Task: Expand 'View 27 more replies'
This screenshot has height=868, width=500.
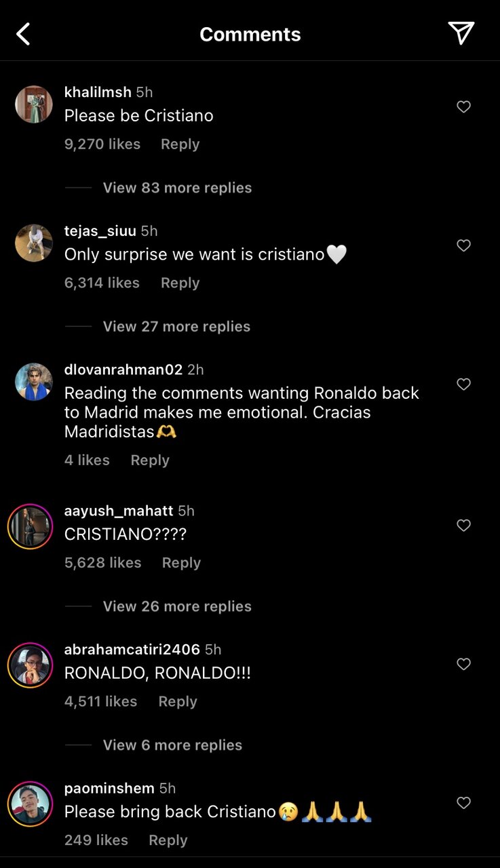Action: 176,327
